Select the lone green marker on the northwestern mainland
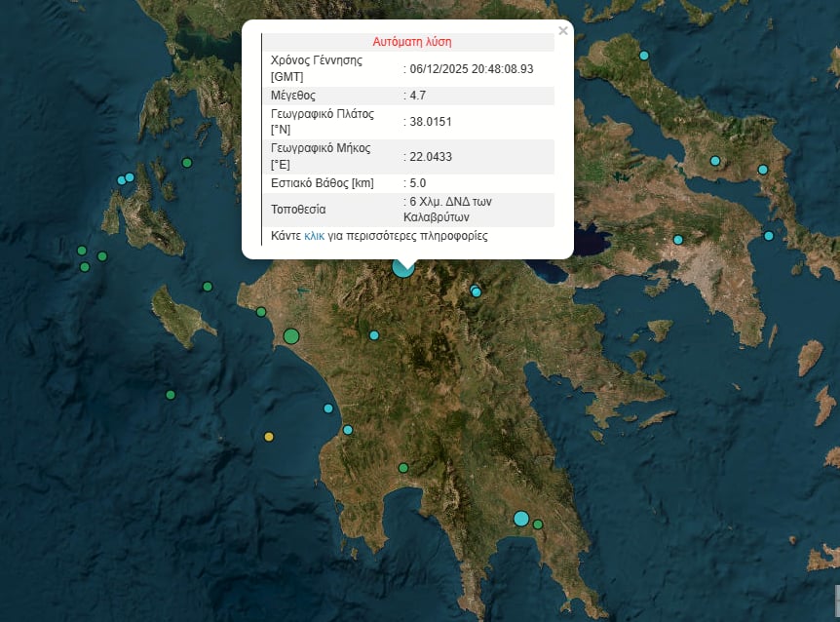This screenshot has height=622, width=840. click(x=187, y=163)
